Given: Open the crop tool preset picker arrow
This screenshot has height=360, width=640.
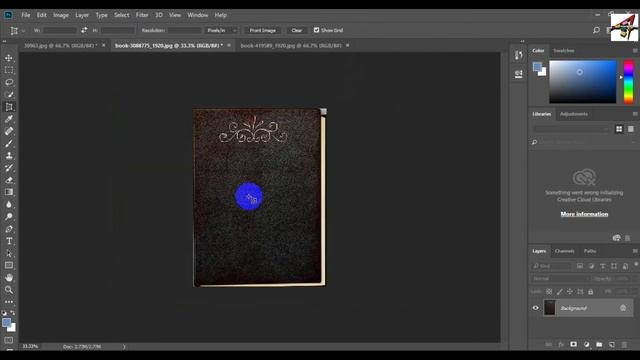Looking at the screenshot, I should click(x=23, y=31).
